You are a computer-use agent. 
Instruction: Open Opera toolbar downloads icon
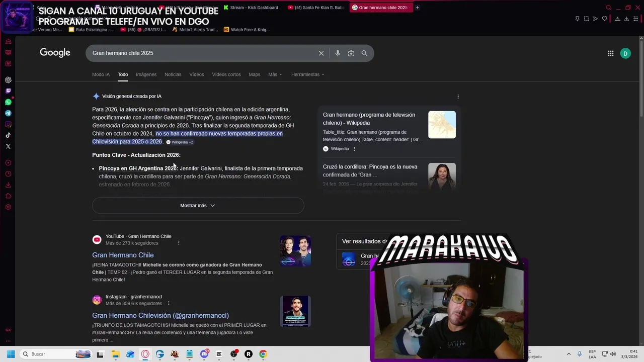626,19
